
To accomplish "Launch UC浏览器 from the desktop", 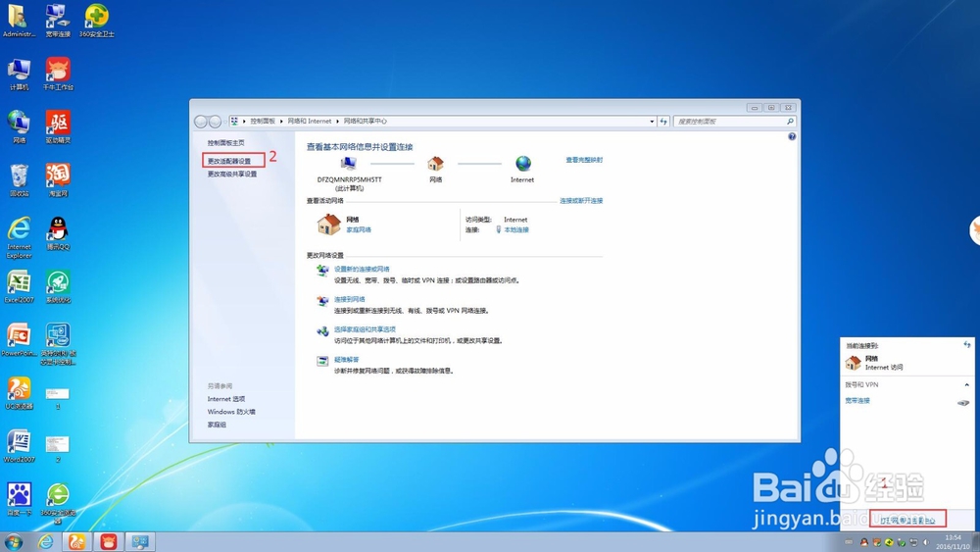I will [x=19, y=392].
